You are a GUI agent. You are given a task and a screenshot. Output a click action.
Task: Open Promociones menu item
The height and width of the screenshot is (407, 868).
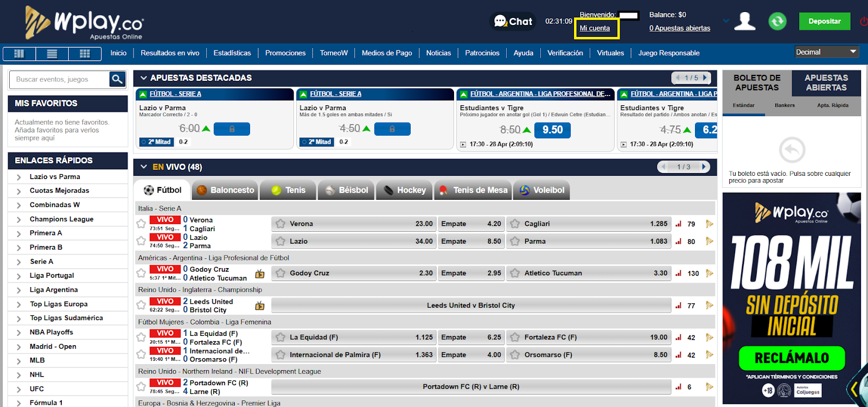(285, 53)
